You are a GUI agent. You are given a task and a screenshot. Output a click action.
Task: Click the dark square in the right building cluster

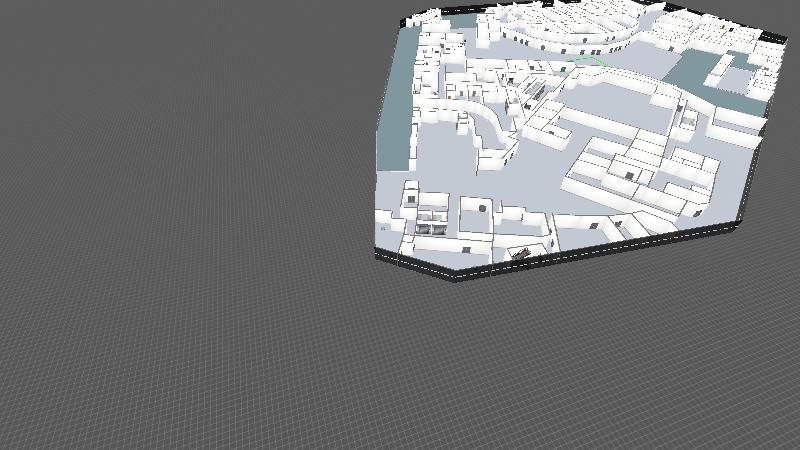[629, 176]
